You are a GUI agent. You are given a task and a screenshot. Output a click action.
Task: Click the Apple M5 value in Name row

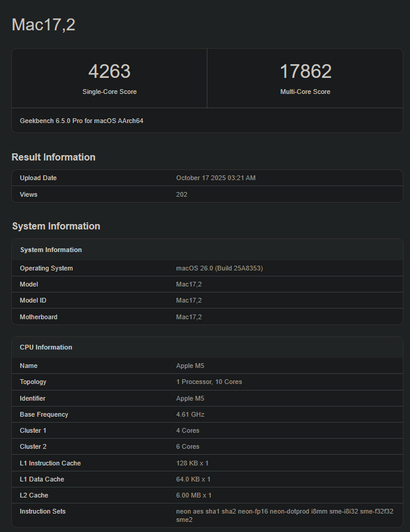coord(190,366)
